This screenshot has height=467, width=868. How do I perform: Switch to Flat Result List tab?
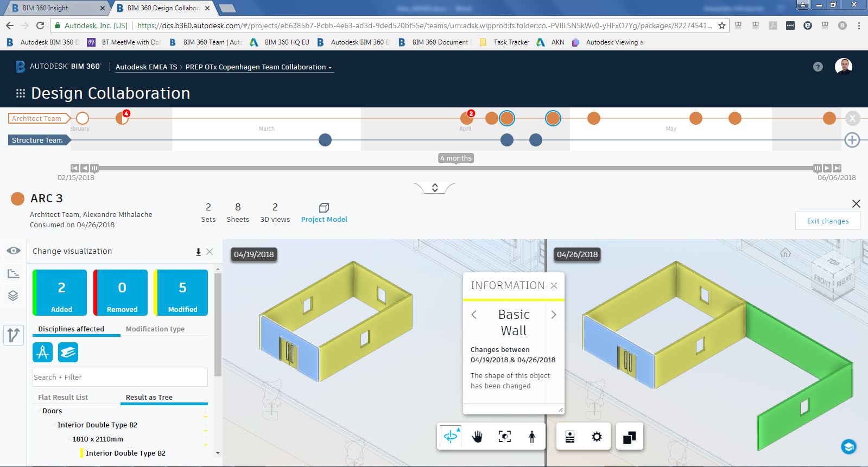coord(63,397)
